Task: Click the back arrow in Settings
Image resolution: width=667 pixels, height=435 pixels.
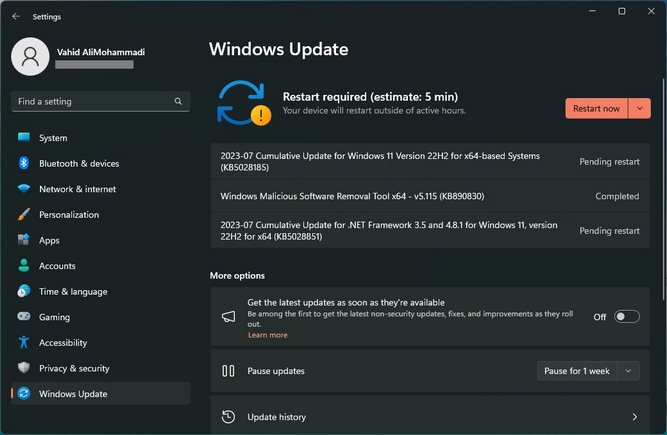Action: click(x=16, y=16)
